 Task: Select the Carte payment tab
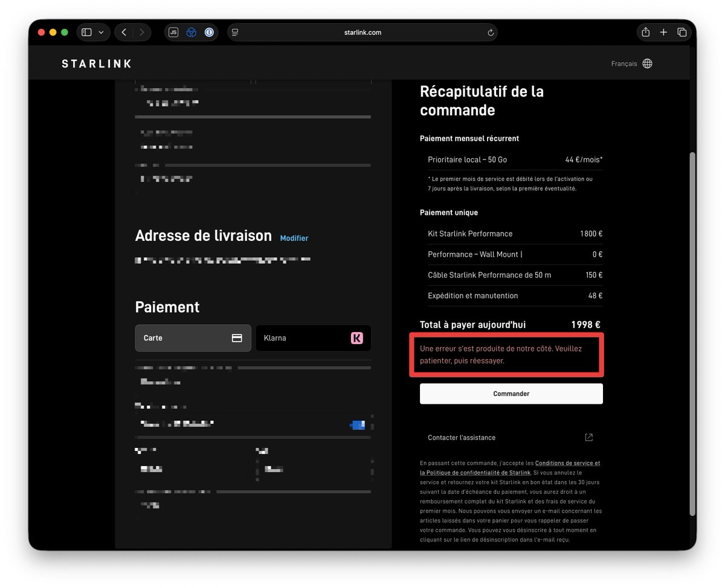point(193,338)
